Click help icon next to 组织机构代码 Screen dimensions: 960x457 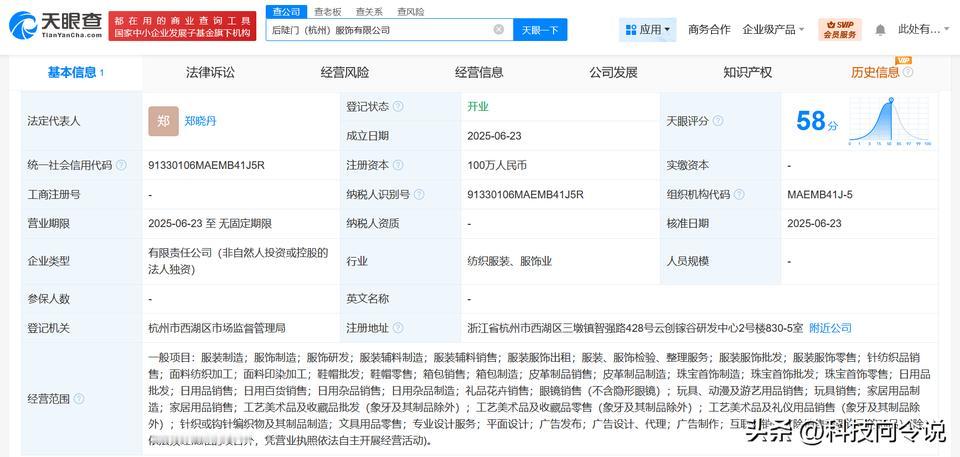coord(739,194)
